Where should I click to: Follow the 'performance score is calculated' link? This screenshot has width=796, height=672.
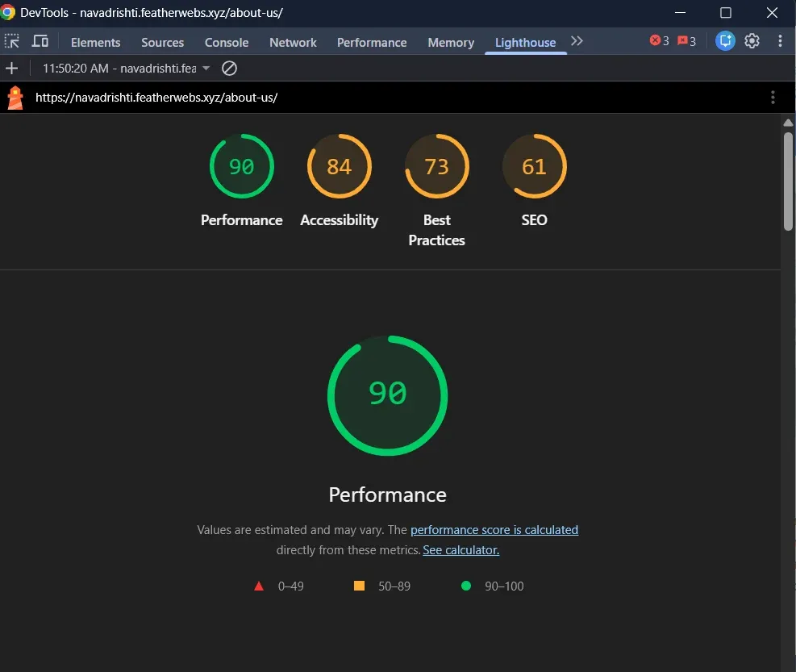click(494, 530)
